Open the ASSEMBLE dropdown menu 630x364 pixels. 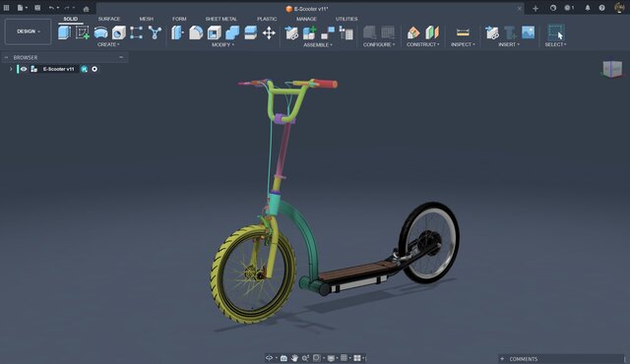318,44
